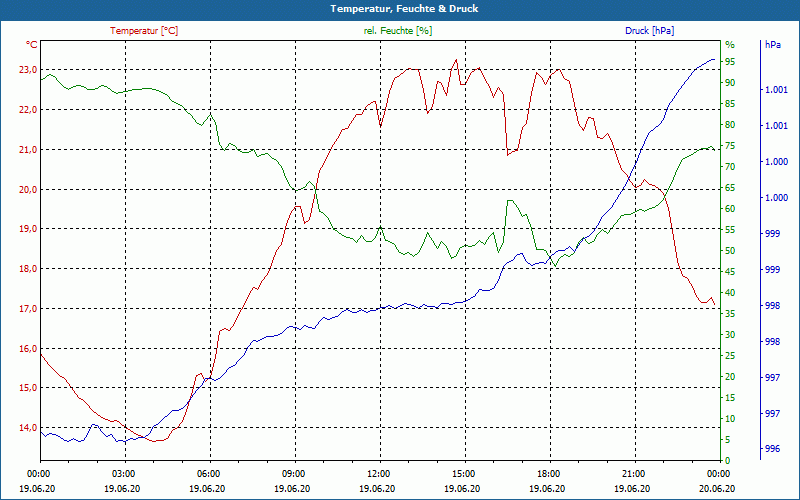
Task: Click the '19.06.20' date under 21:00
Action: coord(632,488)
